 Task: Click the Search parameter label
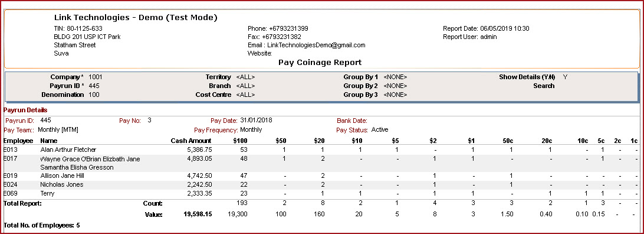544,86
